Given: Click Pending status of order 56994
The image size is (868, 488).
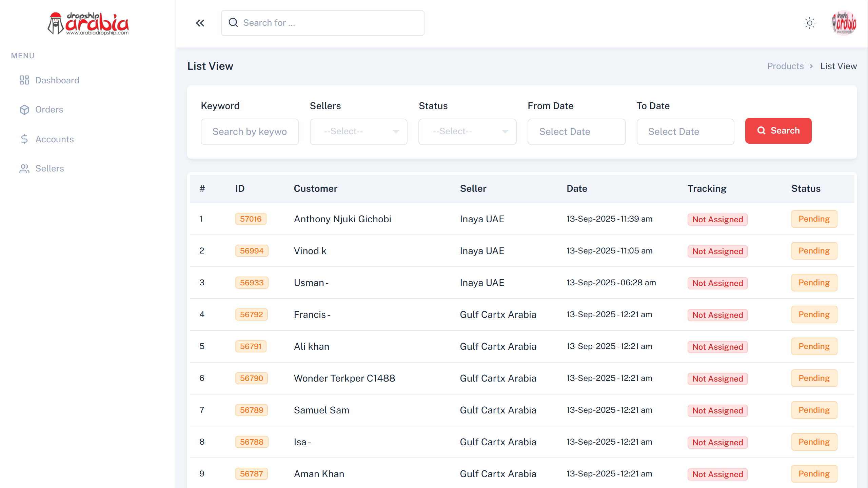Looking at the screenshot, I should 814,251.
